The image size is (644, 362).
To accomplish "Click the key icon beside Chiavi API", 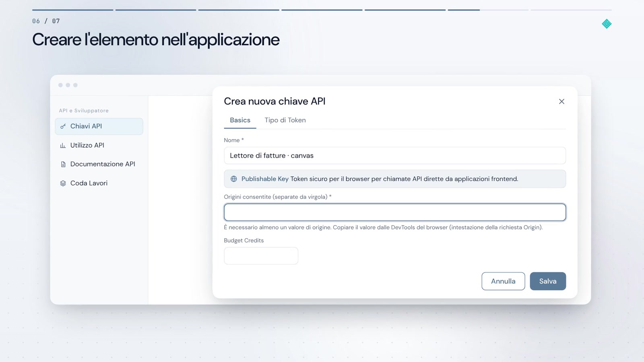I will point(63,126).
